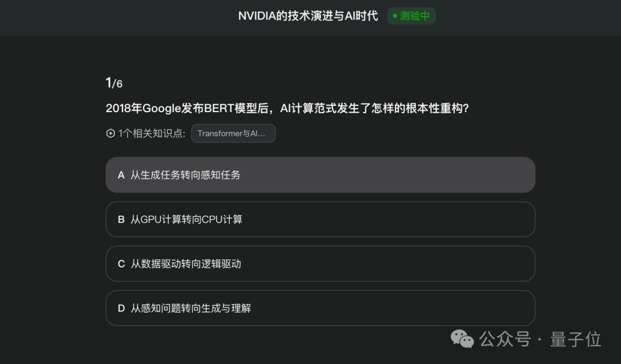This screenshot has width=621, height=364.
Task: Click the 1/6 question progress counter
Action: (x=114, y=83)
